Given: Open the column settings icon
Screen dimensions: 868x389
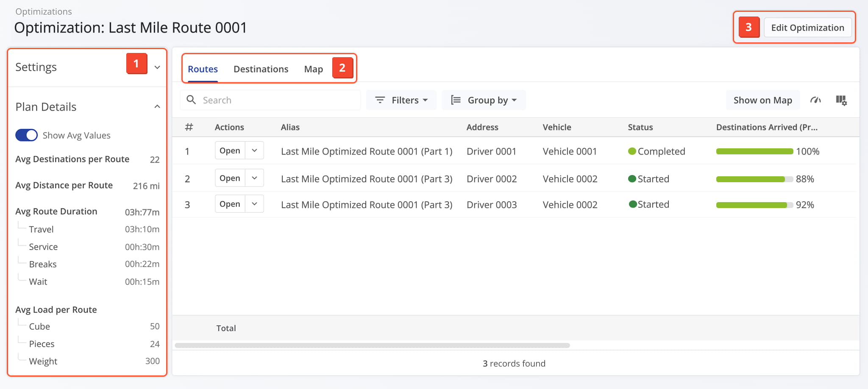Looking at the screenshot, I should pos(841,100).
